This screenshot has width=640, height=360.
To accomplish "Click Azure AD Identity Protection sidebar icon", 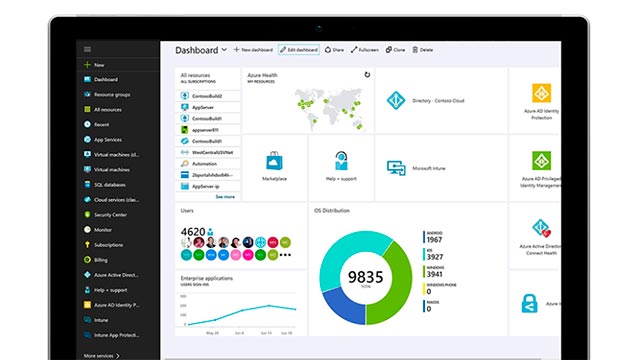I will pyautogui.click(x=87, y=305).
